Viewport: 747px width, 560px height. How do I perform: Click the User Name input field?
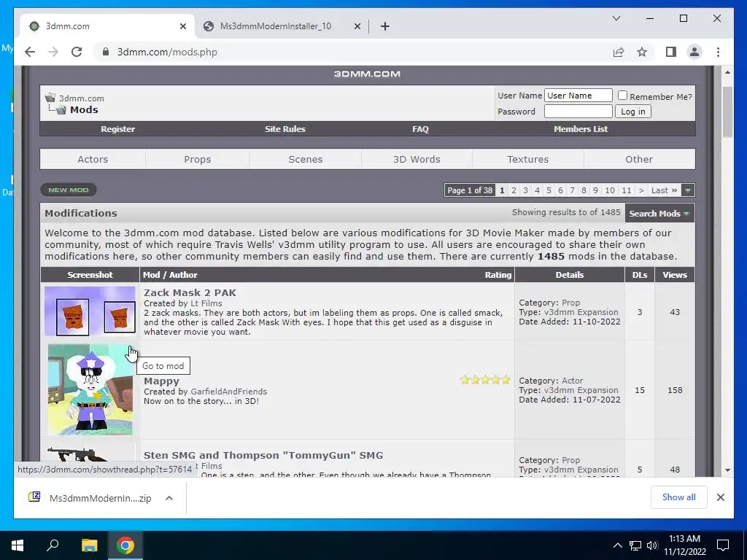[x=578, y=96]
